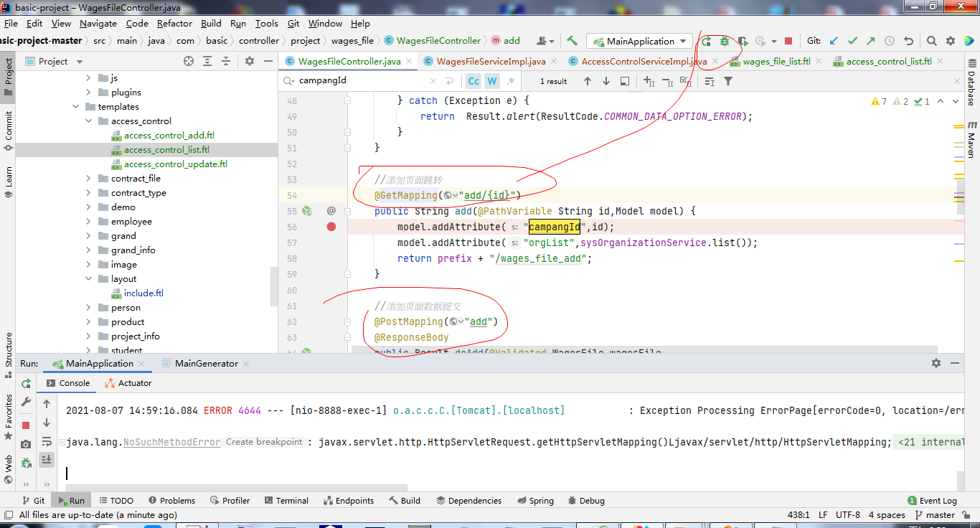Open Search Everywhere magnifier icon
980x528 pixels.
pyautogui.click(x=931, y=41)
